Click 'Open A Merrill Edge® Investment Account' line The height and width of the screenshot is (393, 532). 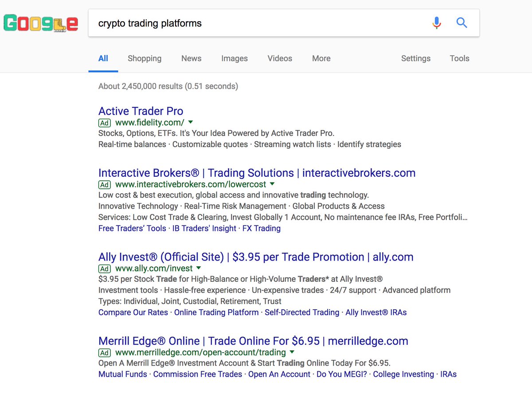244,363
